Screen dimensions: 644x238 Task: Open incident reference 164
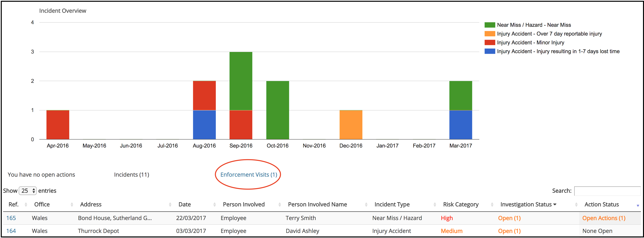(x=11, y=231)
